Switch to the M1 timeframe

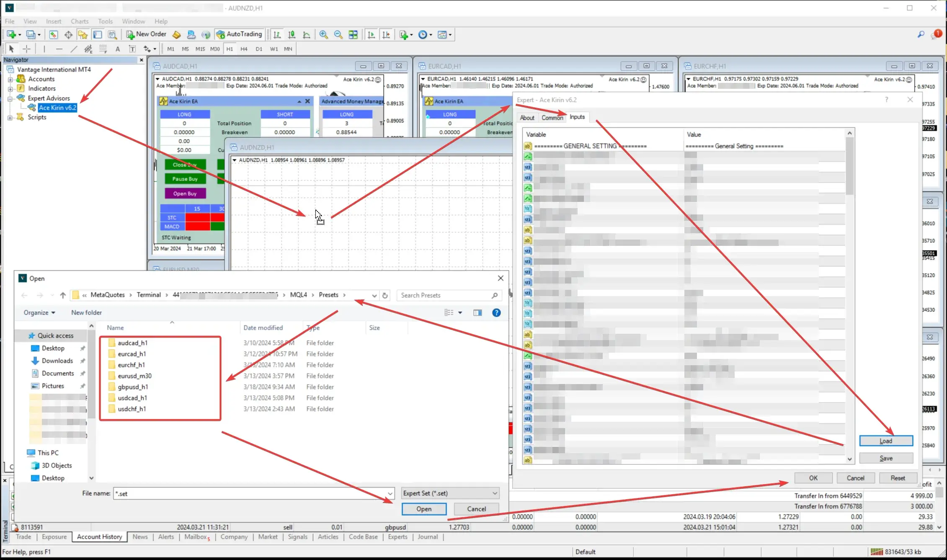point(171,49)
